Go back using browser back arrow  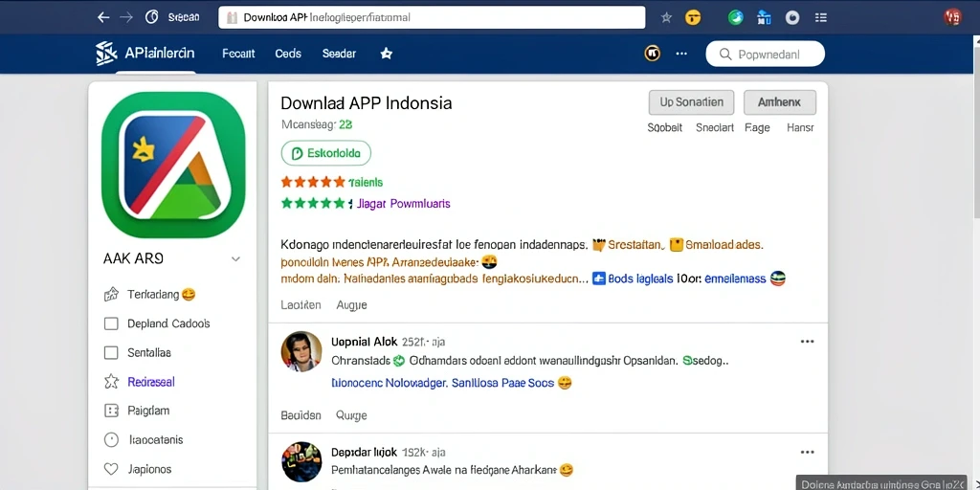coord(103,17)
